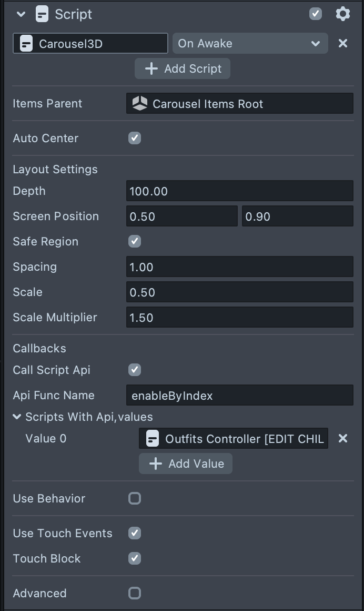Click the Scale Multiplier input field
Screen dimensions: 364x611
239,318
